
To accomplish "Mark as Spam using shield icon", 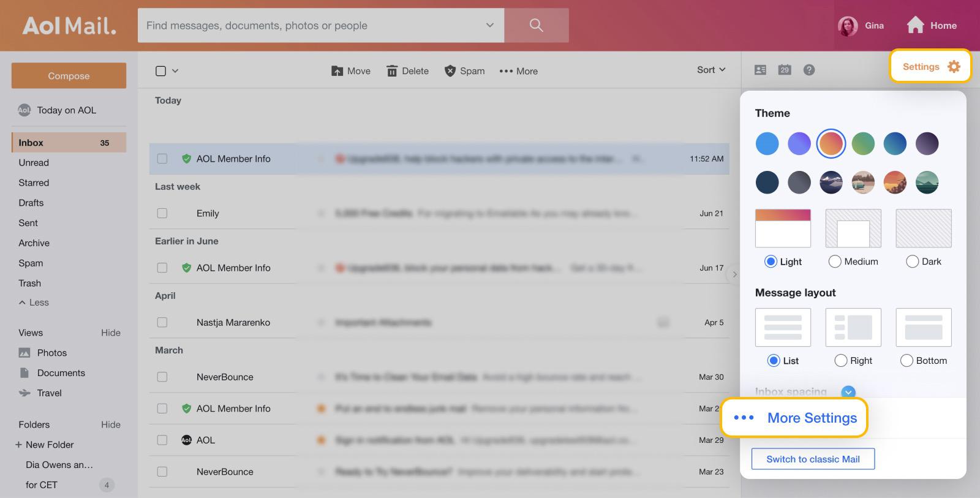I will point(450,71).
